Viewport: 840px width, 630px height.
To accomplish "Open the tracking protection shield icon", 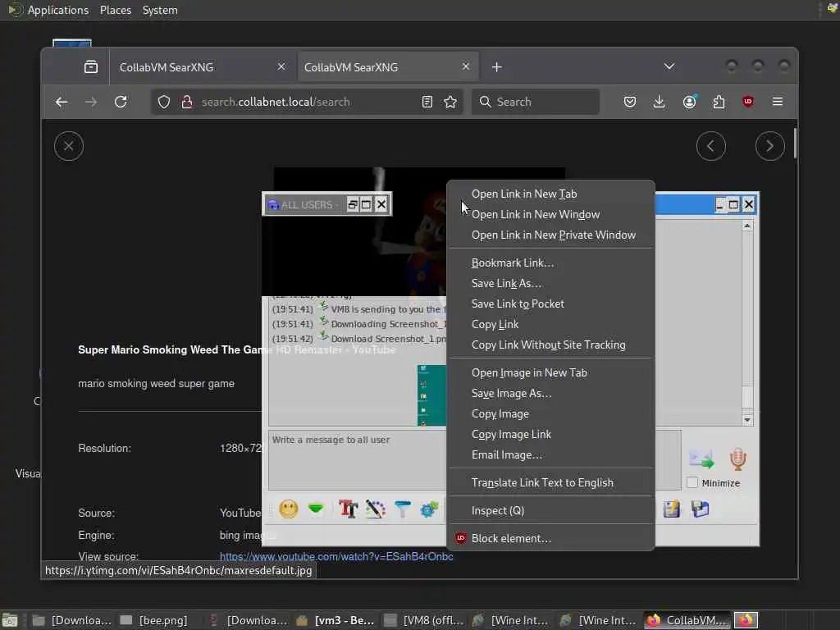I will (x=164, y=102).
